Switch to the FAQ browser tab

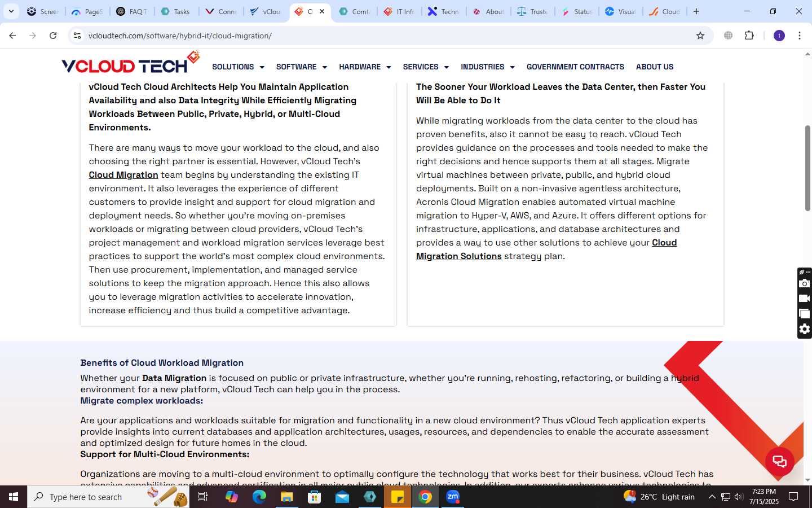(x=132, y=11)
